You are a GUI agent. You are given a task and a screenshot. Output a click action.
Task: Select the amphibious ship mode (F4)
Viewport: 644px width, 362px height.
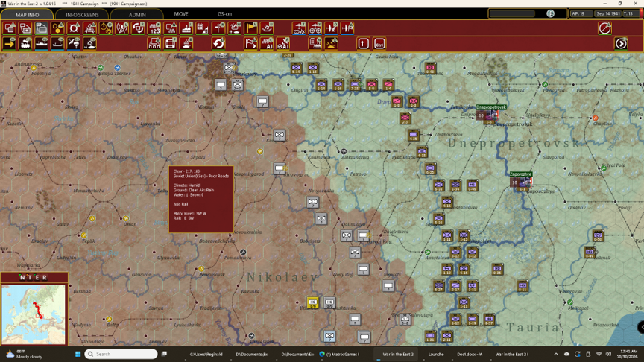click(57, 43)
